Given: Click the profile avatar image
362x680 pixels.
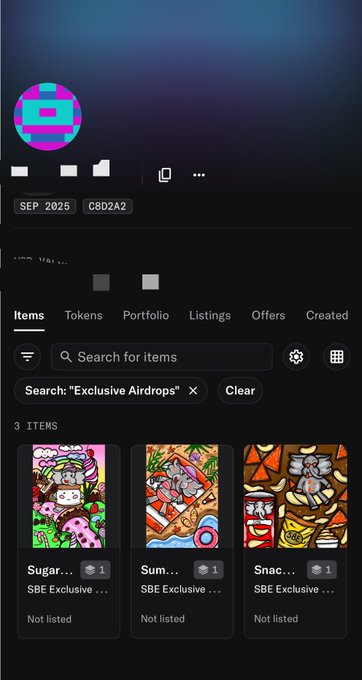Looking at the screenshot, I should click(x=48, y=117).
